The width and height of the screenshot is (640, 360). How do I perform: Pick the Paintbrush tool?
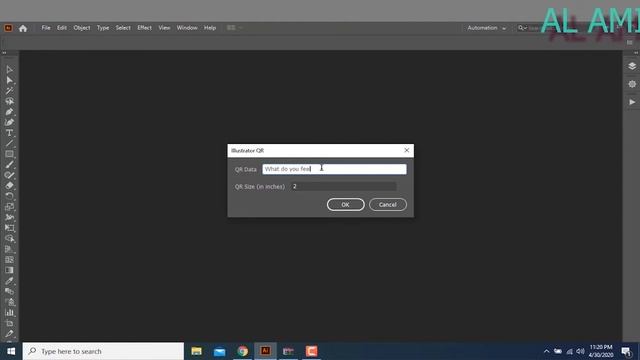(9, 165)
